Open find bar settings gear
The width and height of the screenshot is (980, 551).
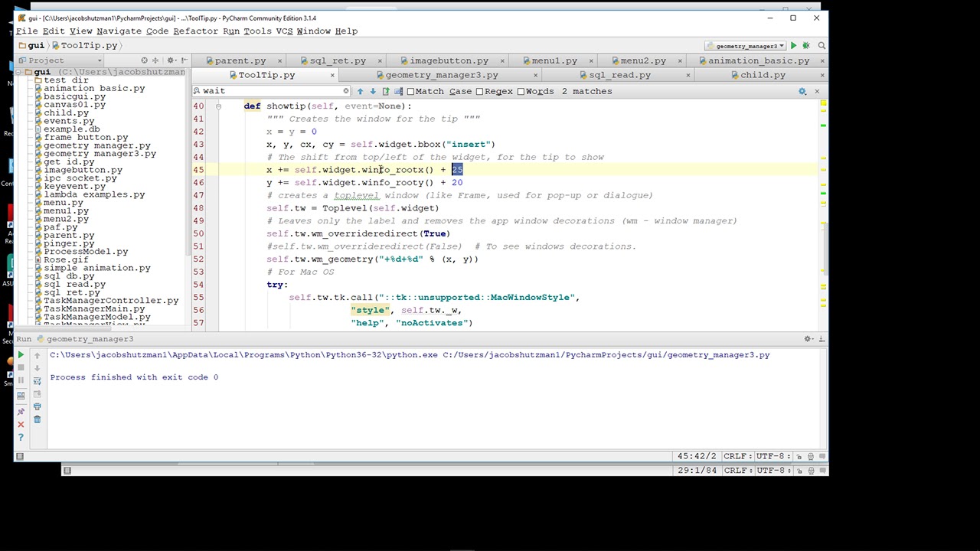pyautogui.click(x=802, y=91)
